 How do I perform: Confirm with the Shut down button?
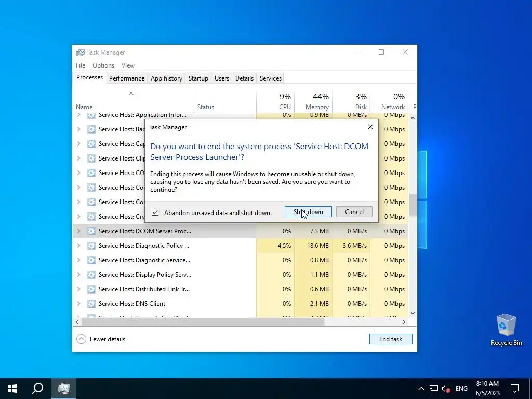308,212
